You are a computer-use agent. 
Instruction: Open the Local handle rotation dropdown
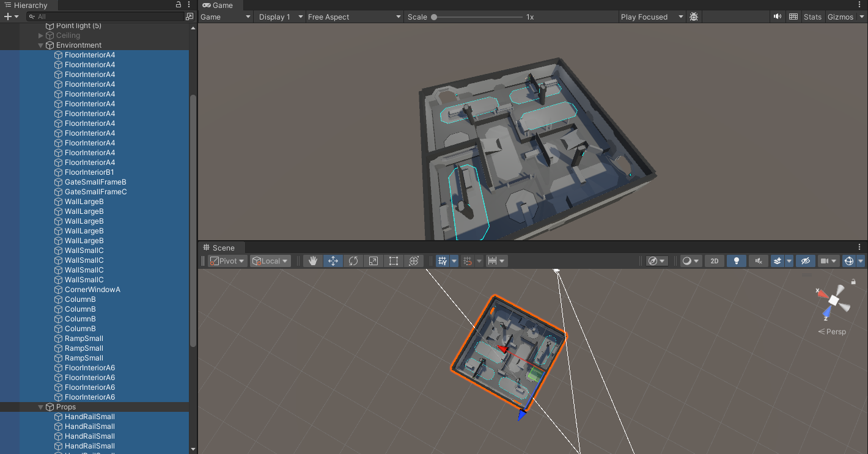coord(270,261)
